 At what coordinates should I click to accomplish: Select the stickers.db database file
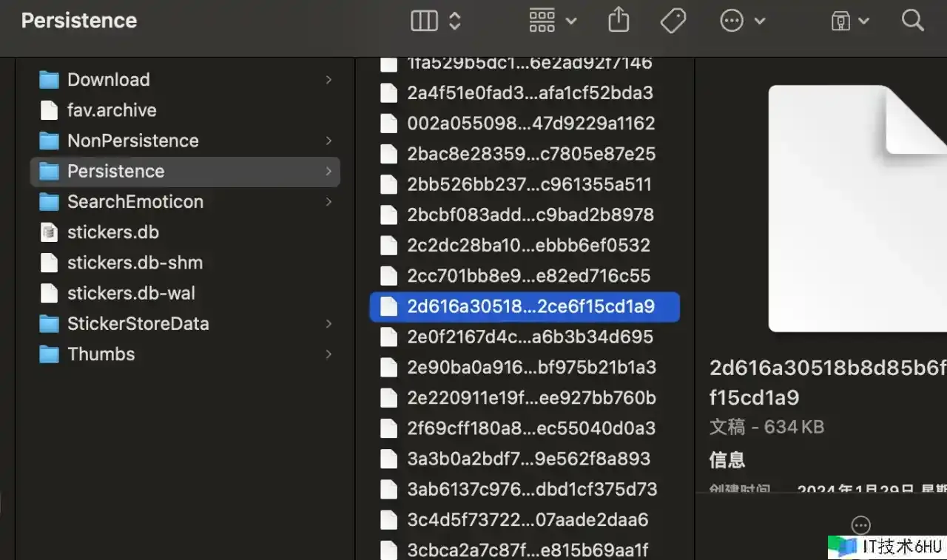112,232
